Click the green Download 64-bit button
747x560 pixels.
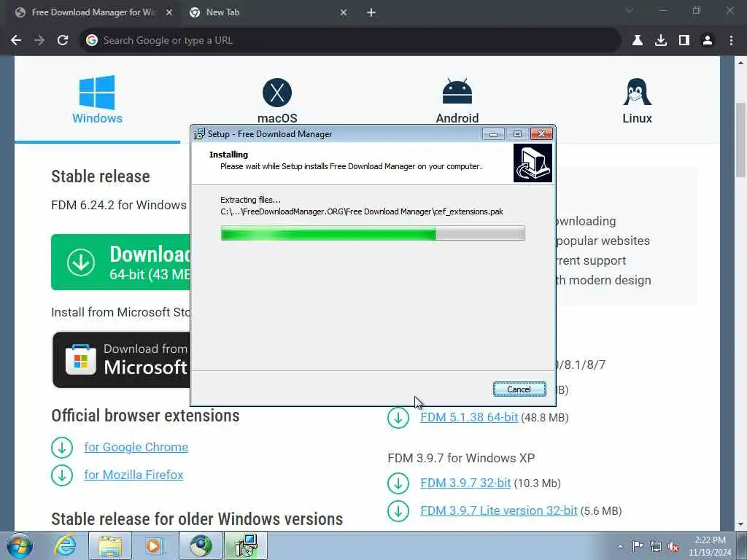(120, 262)
